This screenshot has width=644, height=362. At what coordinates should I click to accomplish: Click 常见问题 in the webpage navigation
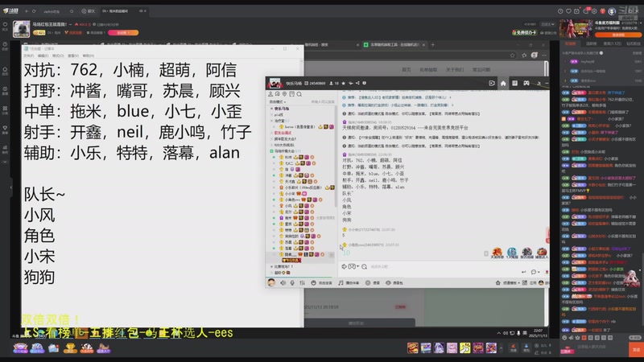(x=481, y=70)
